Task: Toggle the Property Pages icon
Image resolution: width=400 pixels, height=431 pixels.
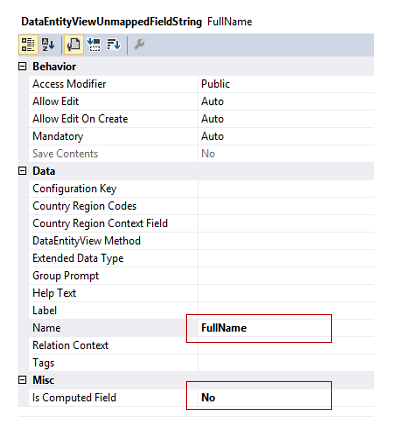Action: point(73,44)
